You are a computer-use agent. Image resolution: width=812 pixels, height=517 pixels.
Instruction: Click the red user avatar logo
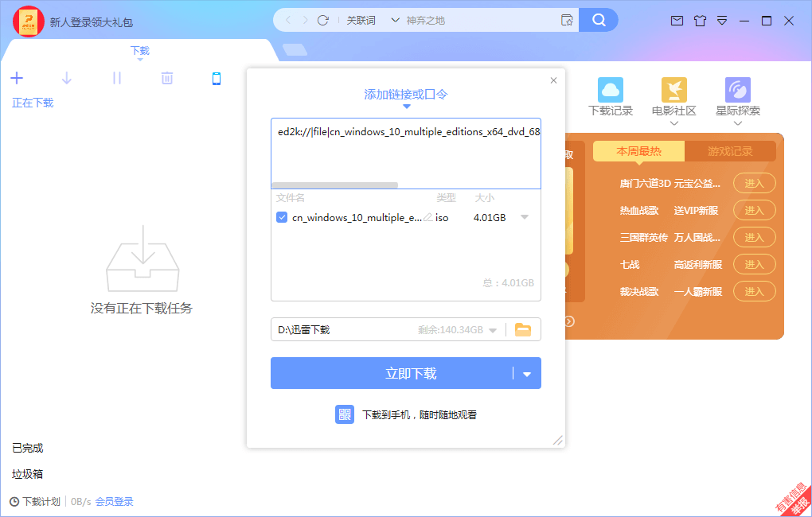(28, 21)
